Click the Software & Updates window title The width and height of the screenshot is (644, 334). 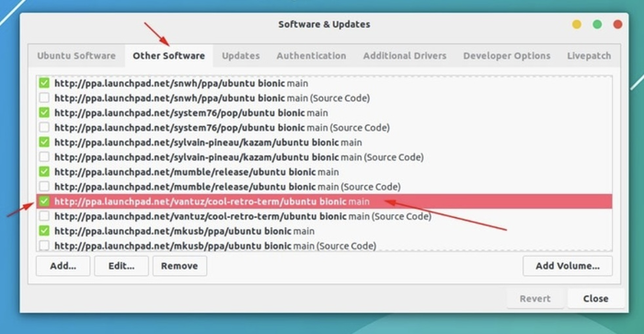coord(324,24)
